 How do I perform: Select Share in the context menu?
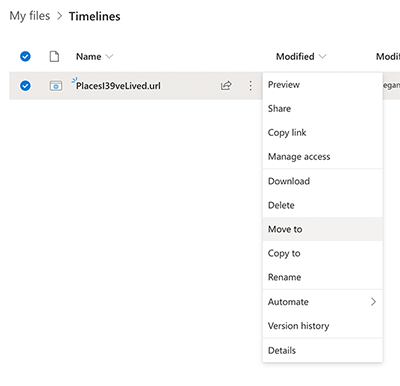tap(323, 109)
